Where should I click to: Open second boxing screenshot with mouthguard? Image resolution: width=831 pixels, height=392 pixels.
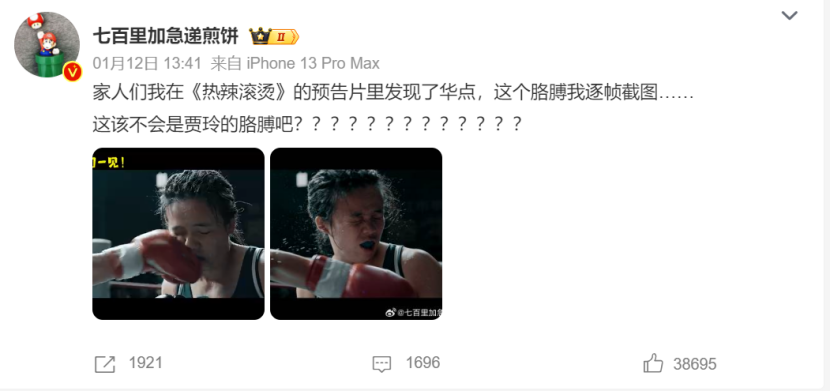coord(356,234)
